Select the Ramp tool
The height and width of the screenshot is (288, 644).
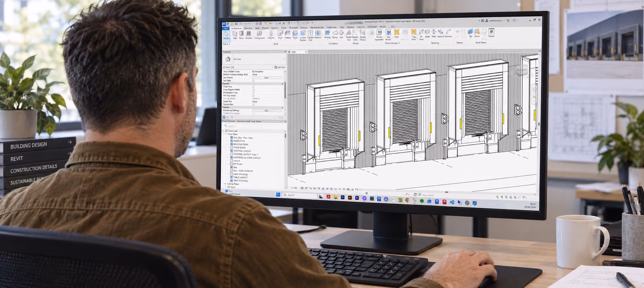click(x=335, y=34)
